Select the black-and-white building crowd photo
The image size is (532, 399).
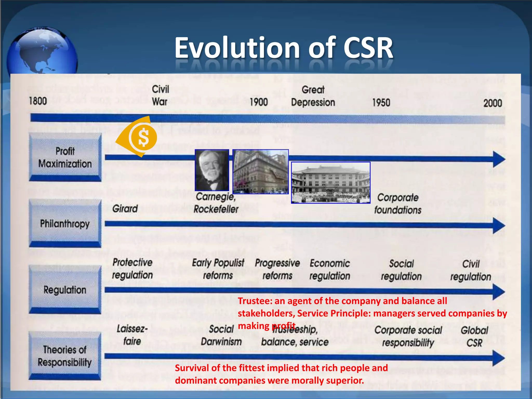click(x=331, y=183)
